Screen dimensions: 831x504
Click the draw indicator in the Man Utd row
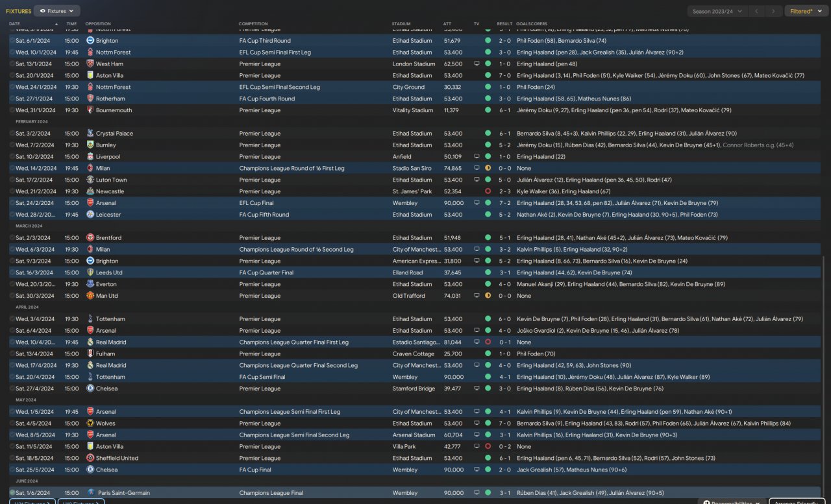click(488, 296)
